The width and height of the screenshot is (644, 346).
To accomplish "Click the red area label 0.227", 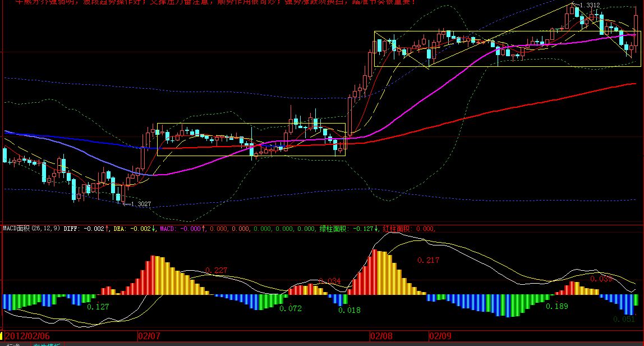I will pos(217,270).
